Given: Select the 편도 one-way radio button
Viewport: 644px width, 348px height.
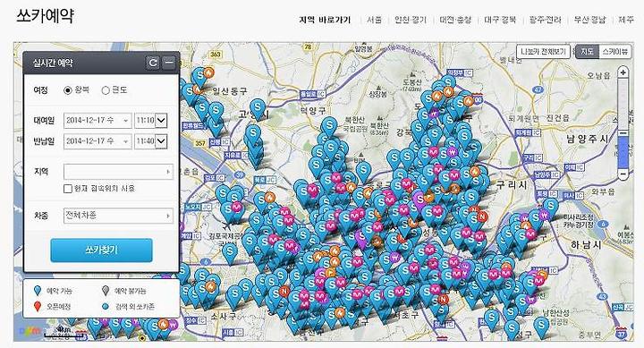Looking at the screenshot, I should [106, 90].
